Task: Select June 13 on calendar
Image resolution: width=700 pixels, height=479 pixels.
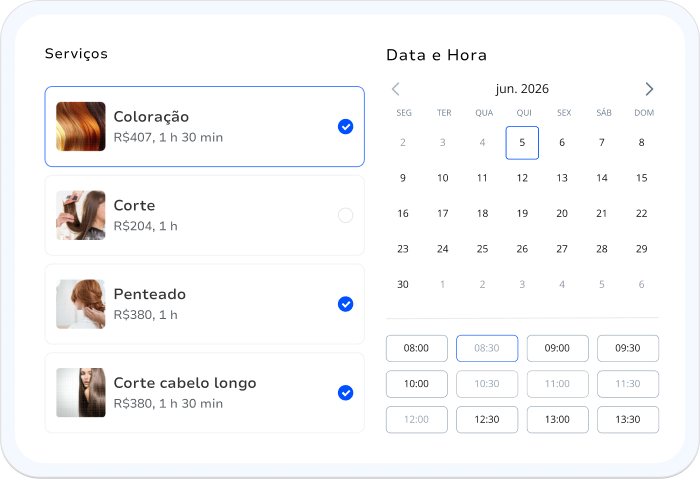Action: coord(562,178)
